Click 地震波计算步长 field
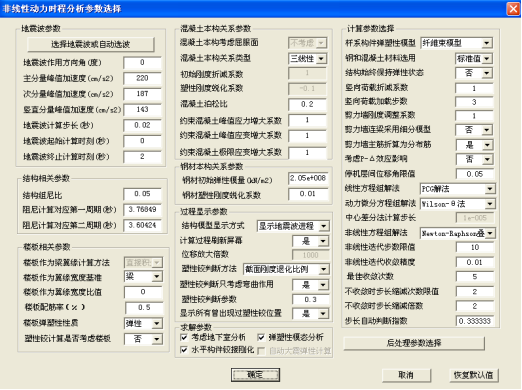The width and height of the screenshot is (522, 390). pyautogui.click(x=142, y=125)
